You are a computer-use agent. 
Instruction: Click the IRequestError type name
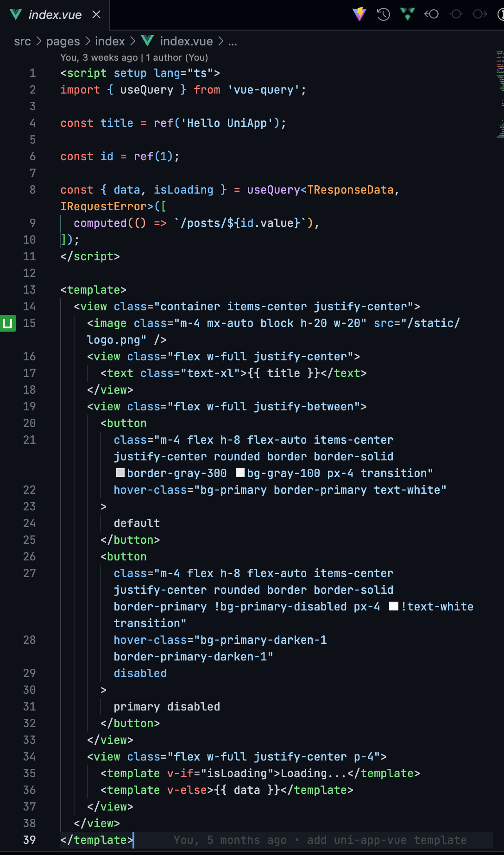tap(104, 207)
